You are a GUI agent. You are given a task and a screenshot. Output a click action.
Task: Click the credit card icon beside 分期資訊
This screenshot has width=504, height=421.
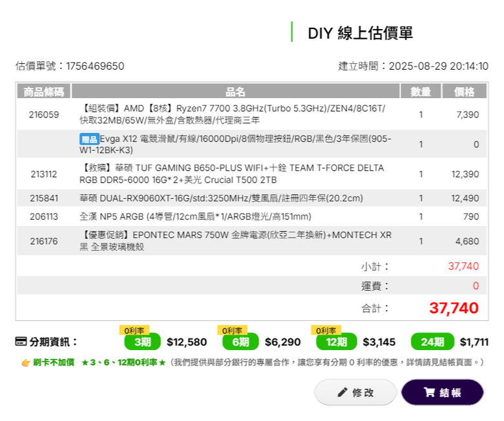point(21,342)
